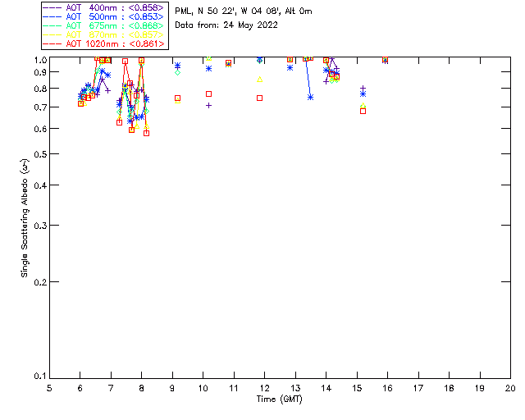Select the AOT 1020nm red legend entry
The height and width of the screenshot is (420, 525).
103,43
